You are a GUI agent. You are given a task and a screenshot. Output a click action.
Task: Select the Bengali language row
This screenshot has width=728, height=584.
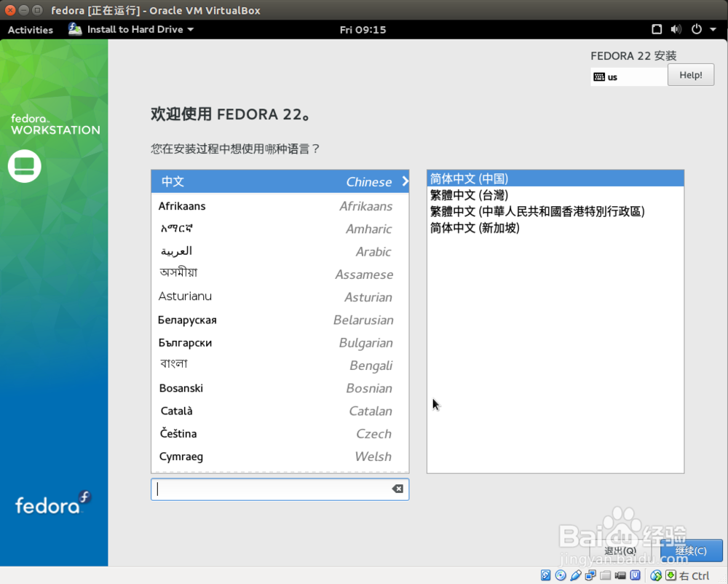[280, 366]
